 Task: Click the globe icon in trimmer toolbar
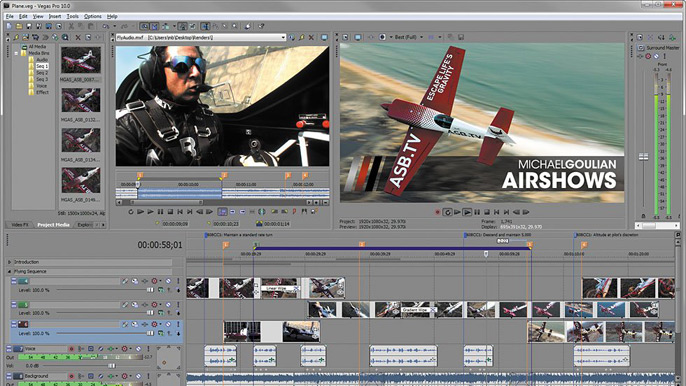click(x=262, y=212)
